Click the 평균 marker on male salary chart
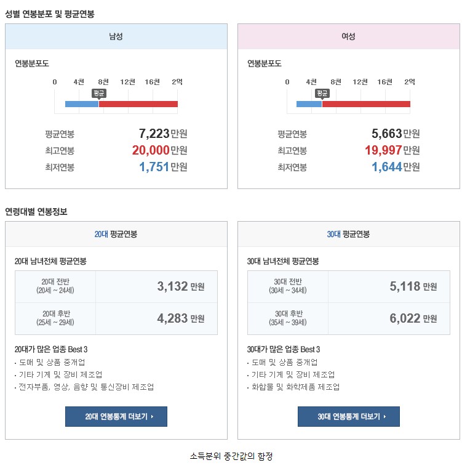 (99, 93)
